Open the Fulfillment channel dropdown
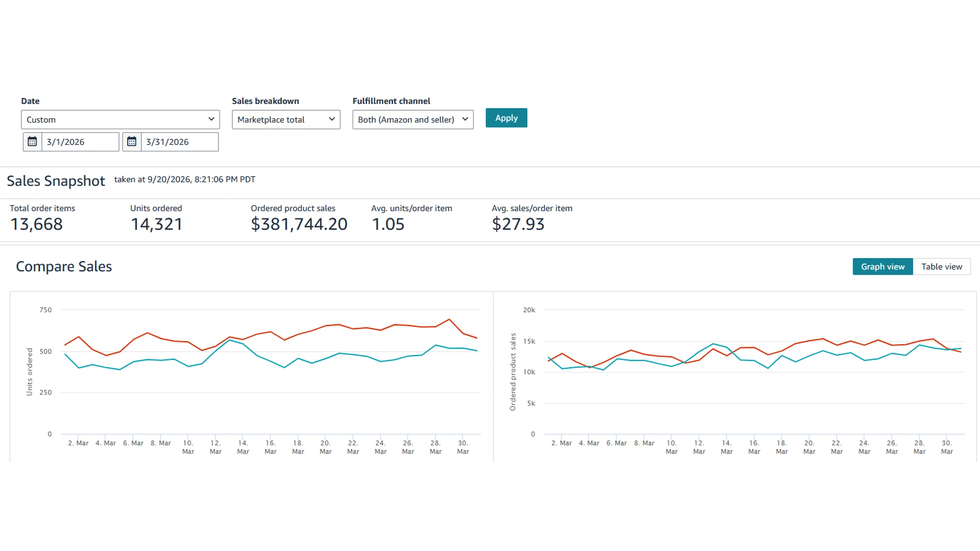 (413, 119)
